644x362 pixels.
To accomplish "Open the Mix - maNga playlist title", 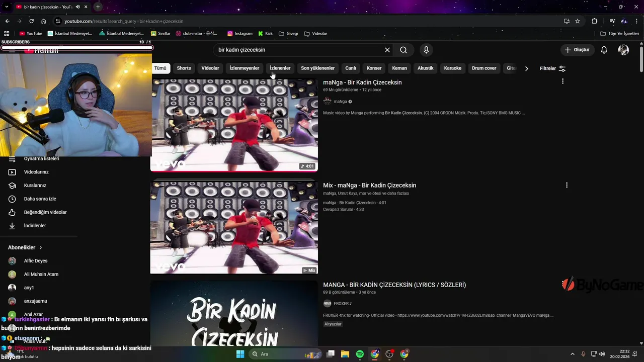I will click(369, 186).
